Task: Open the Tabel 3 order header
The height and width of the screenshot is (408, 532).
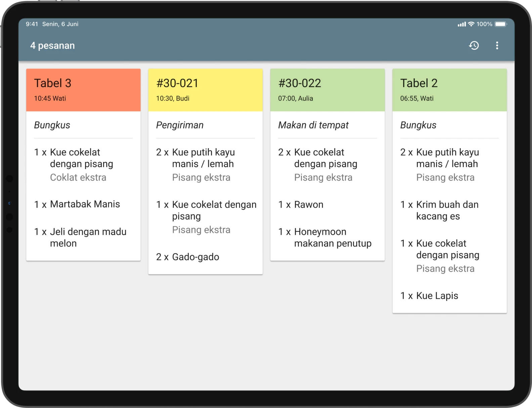Action: point(83,90)
